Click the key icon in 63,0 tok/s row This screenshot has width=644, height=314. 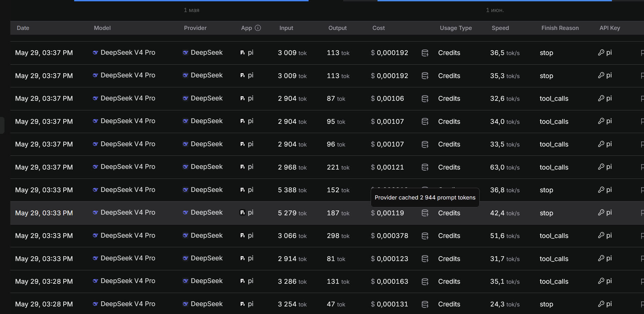[x=601, y=167]
